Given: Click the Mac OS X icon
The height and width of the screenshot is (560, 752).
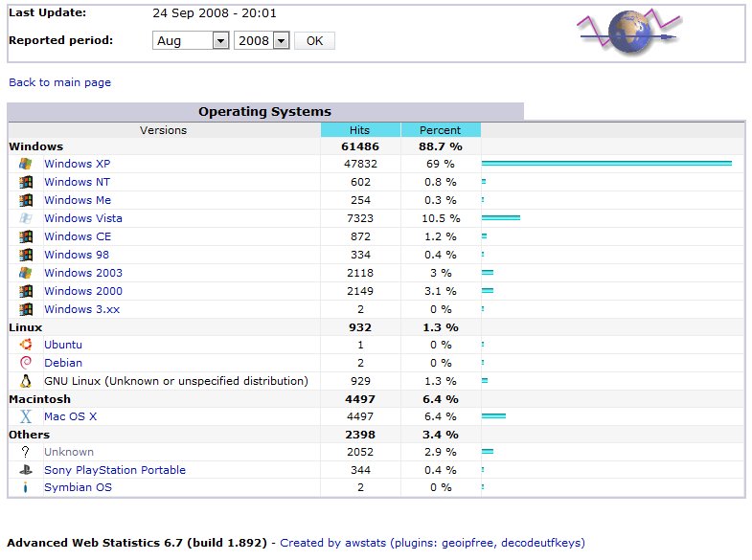Looking at the screenshot, I should pyautogui.click(x=26, y=416).
